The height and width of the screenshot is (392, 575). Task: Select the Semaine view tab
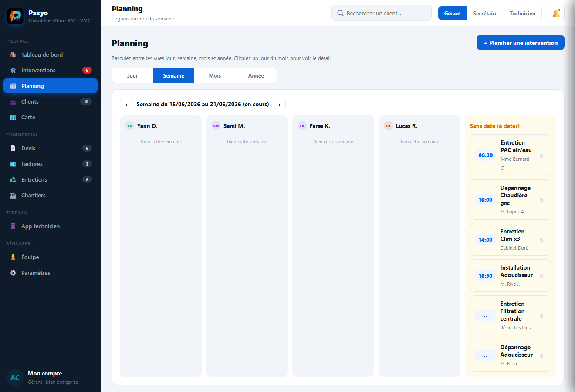(174, 75)
